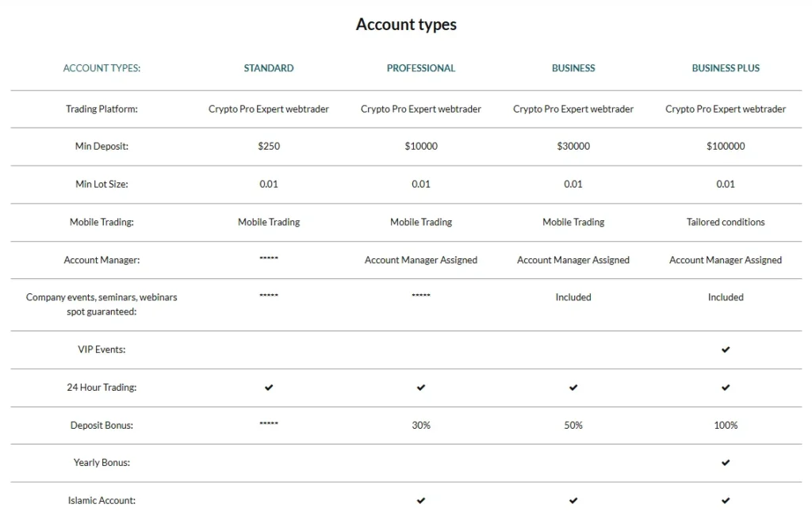Click the Yearly Bonus checkmark for Business Plus
This screenshot has height=531, width=812.
(726, 463)
